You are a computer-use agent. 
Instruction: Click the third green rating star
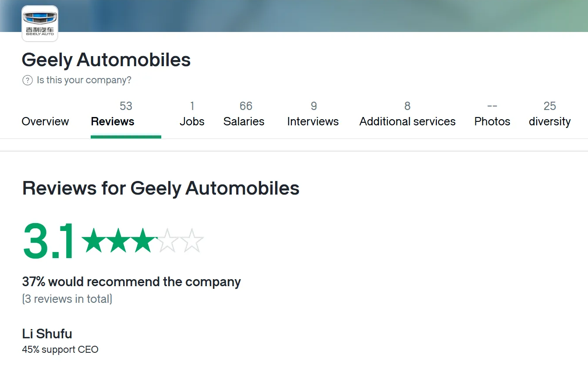(143, 241)
